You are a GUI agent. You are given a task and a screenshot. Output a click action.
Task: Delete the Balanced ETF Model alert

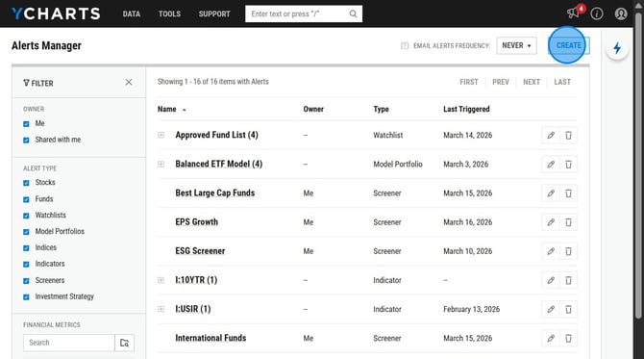point(568,164)
